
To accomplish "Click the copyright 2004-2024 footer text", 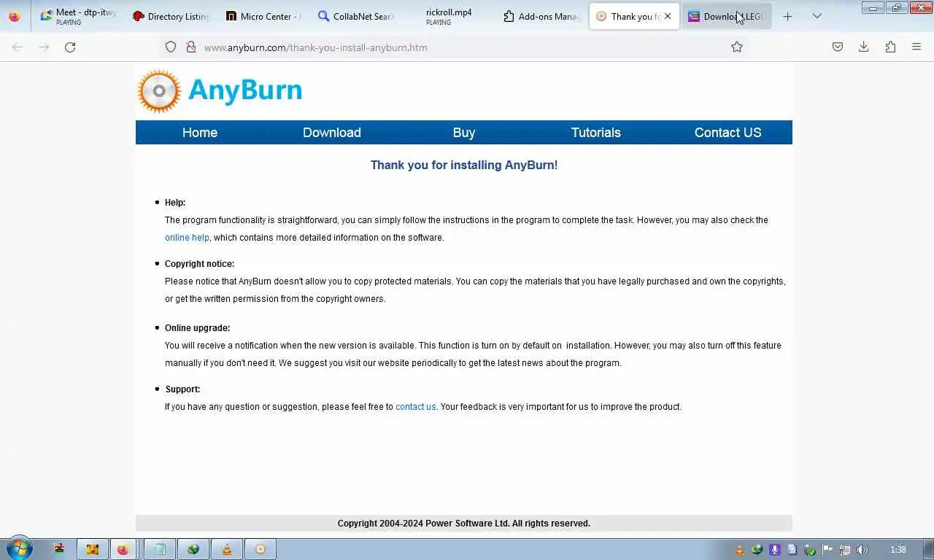I will coord(464,524).
